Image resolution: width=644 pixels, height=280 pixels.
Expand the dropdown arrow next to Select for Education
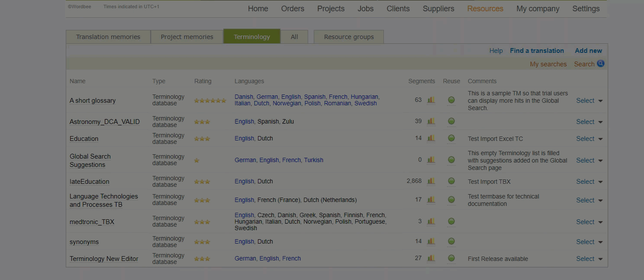click(600, 139)
